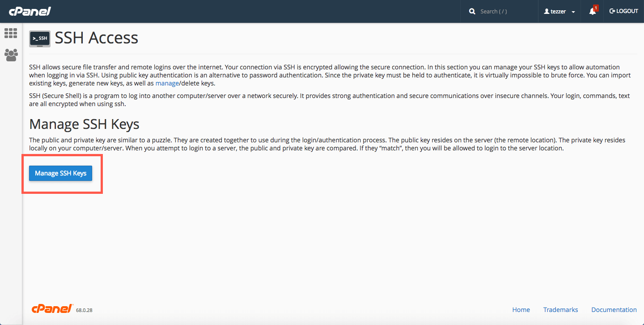Viewport: 644px width, 325px height.
Task: Click the Manage SSH Keys heading
Action: coord(84,124)
